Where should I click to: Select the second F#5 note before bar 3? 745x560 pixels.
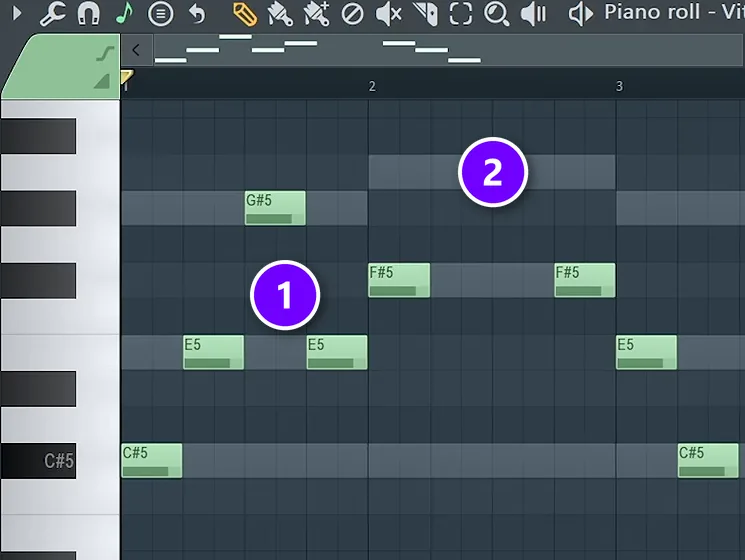pos(585,280)
